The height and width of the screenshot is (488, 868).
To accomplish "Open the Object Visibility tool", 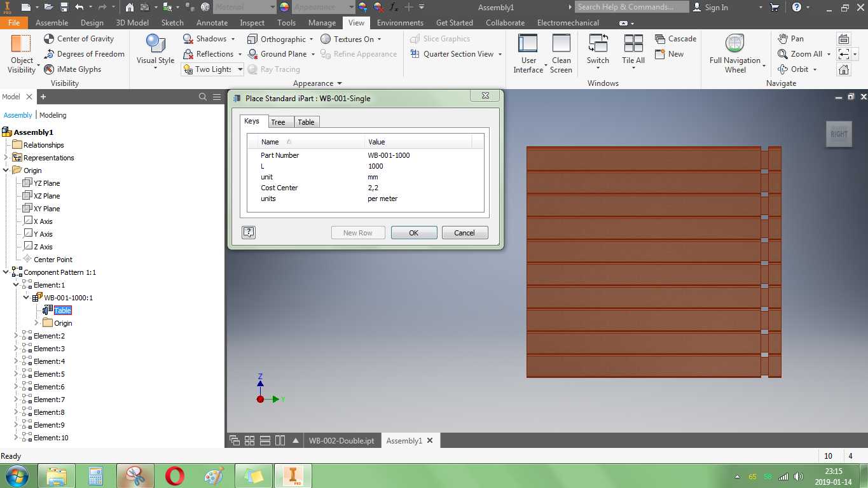I will point(22,53).
